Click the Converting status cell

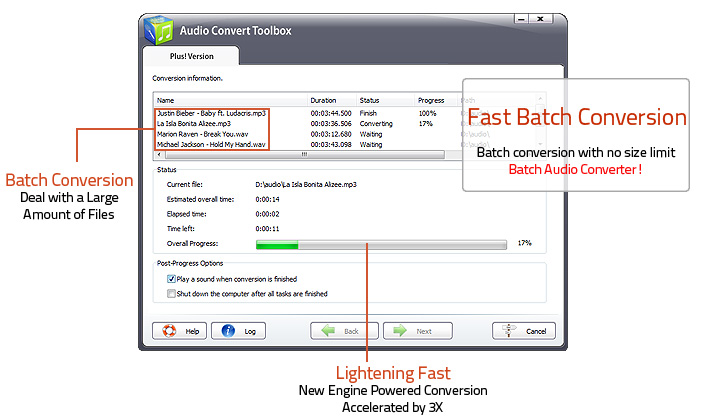coord(376,124)
